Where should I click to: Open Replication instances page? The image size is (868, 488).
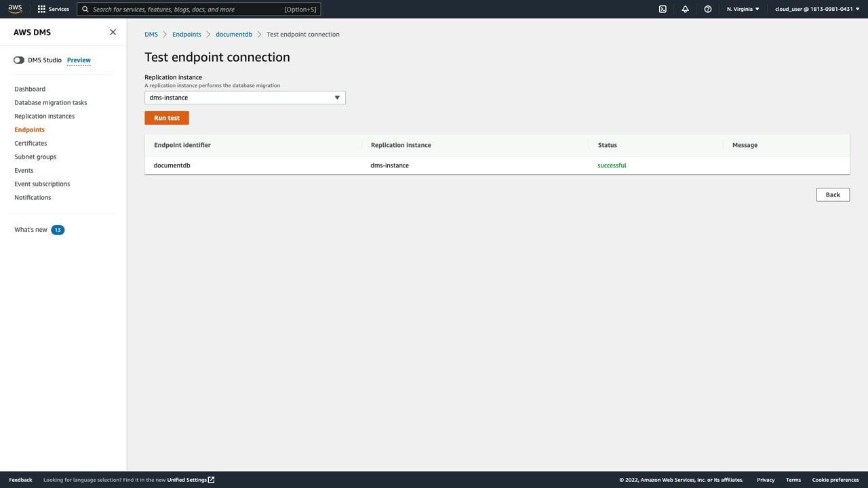click(45, 116)
